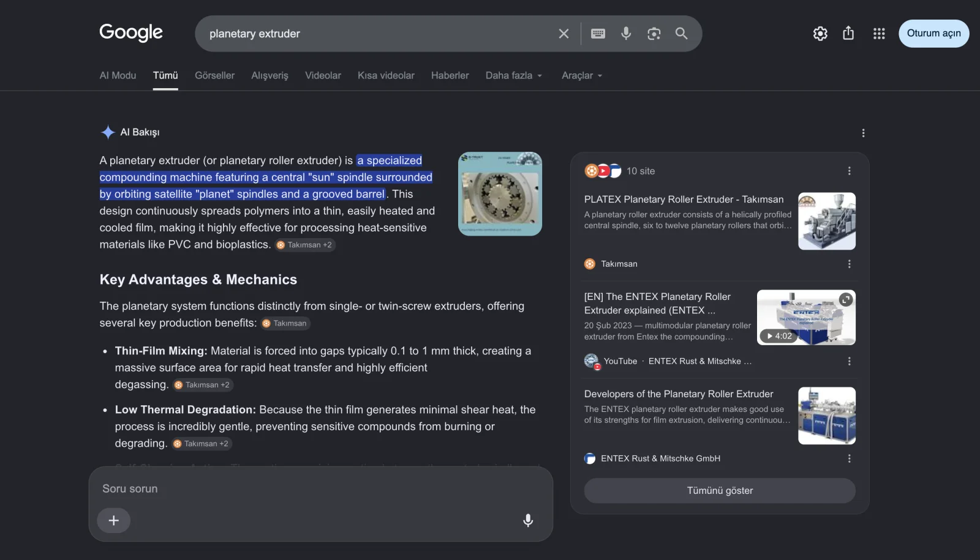Open Developers of the Planetary Roller Extruder link
This screenshot has height=560, width=980.
click(x=679, y=394)
